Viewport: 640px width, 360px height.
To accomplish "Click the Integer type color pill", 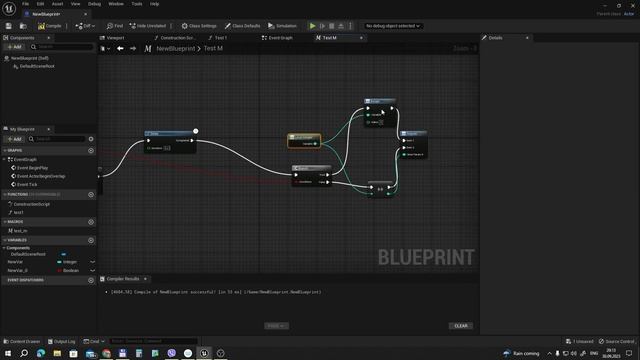I will coord(60,262).
